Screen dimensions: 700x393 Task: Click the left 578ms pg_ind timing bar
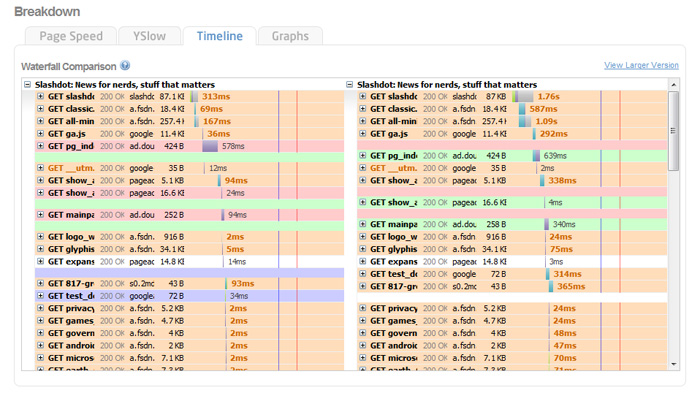click(210, 146)
